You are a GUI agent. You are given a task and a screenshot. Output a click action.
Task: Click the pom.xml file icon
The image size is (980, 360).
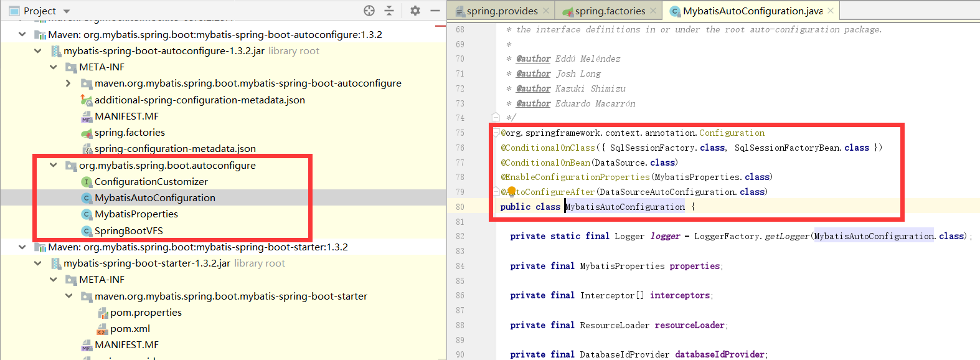pyautogui.click(x=102, y=329)
